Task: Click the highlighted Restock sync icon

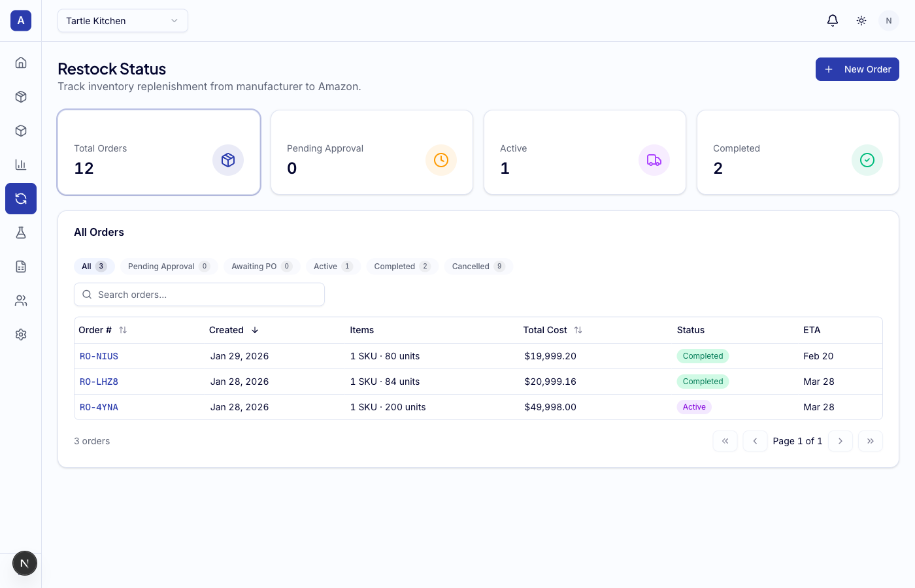Action: (20, 199)
